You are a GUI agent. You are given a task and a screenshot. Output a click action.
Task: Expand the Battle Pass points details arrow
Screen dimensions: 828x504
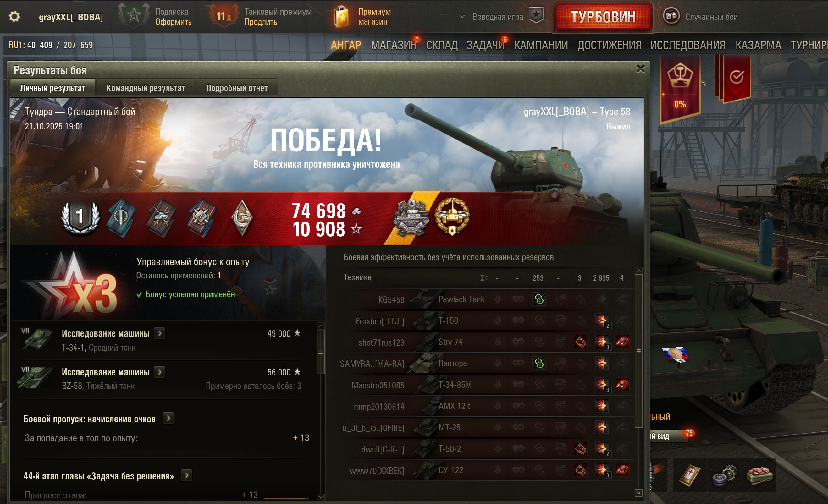[x=168, y=418]
